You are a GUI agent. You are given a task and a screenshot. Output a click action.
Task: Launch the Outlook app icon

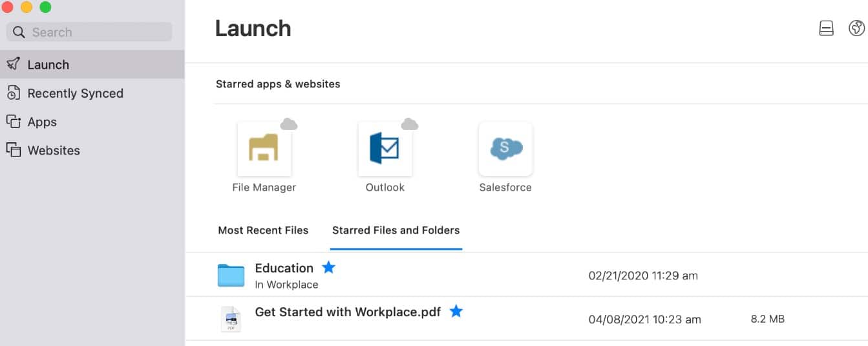(385, 149)
